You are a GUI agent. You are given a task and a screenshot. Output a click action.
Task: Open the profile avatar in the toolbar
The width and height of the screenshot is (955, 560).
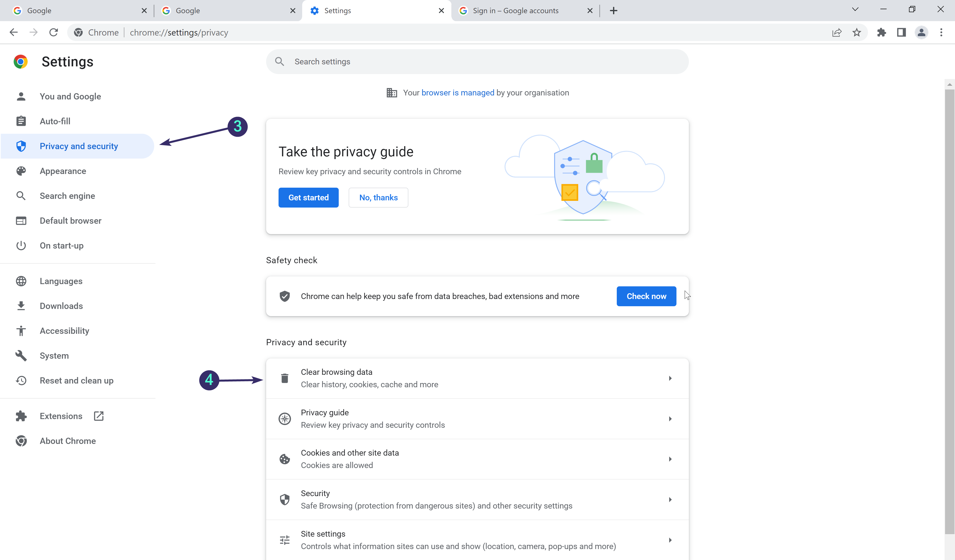(x=922, y=33)
